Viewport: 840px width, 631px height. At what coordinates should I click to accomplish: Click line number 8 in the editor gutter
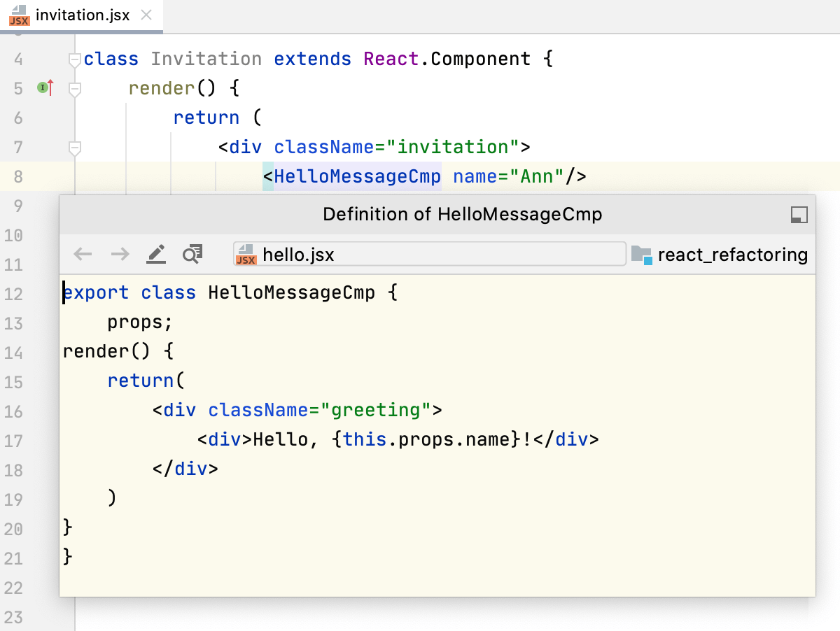[19, 176]
